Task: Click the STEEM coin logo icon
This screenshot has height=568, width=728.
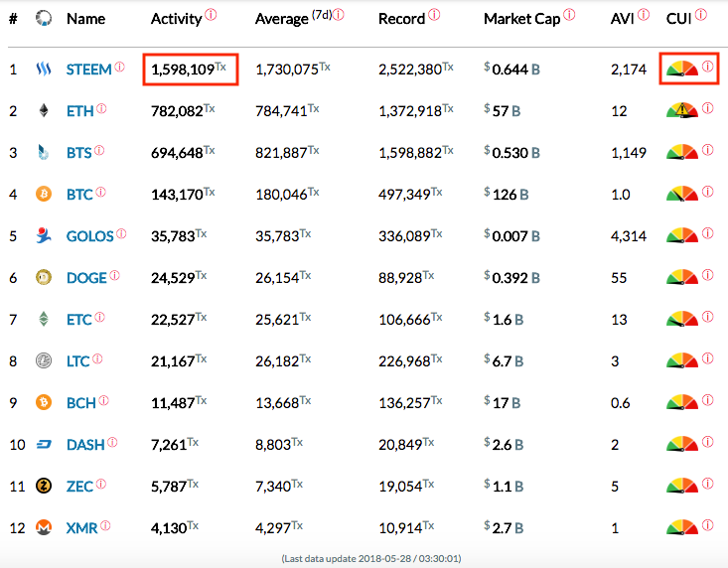Action: [x=44, y=70]
